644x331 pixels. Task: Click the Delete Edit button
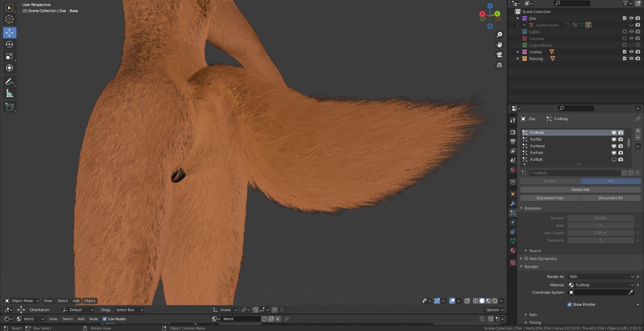(580, 190)
